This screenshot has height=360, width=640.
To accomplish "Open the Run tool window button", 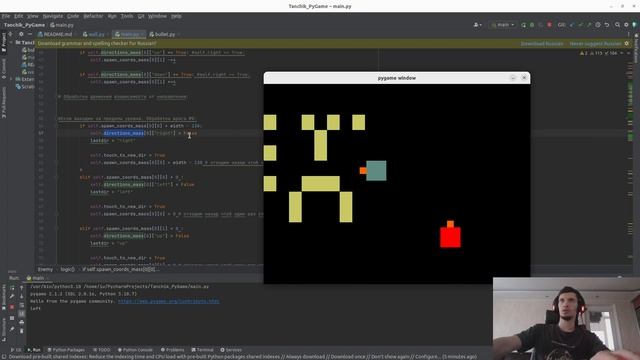I will tap(34, 350).
